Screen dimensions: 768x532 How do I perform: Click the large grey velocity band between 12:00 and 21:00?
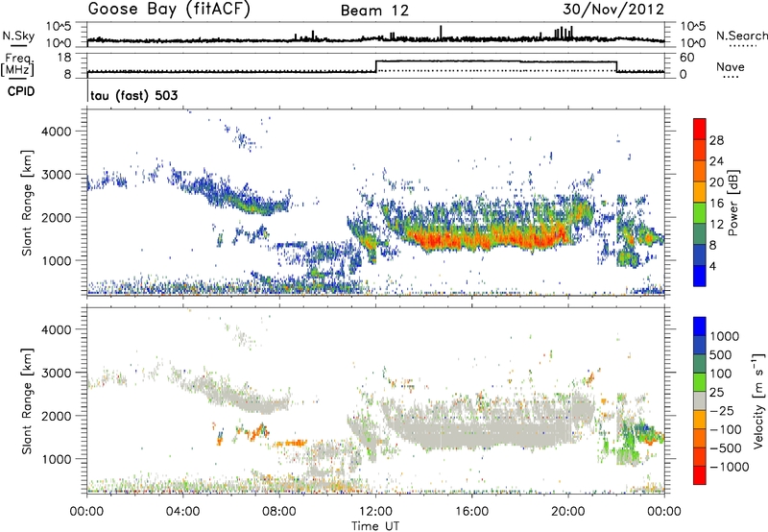[488, 423]
